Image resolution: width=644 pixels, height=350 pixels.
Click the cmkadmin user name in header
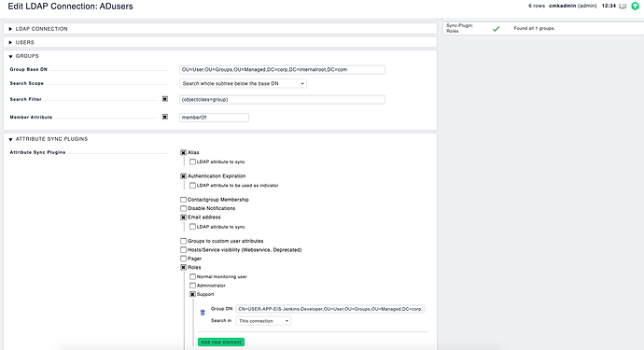coord(562,7)
